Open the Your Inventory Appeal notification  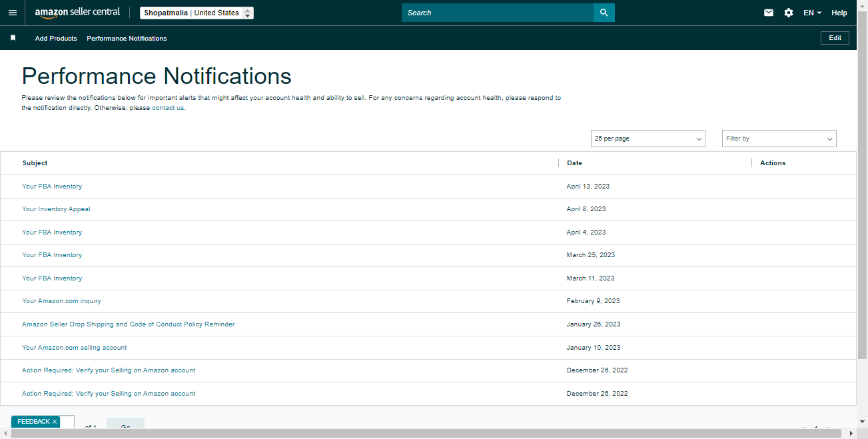tap(56, 209)
